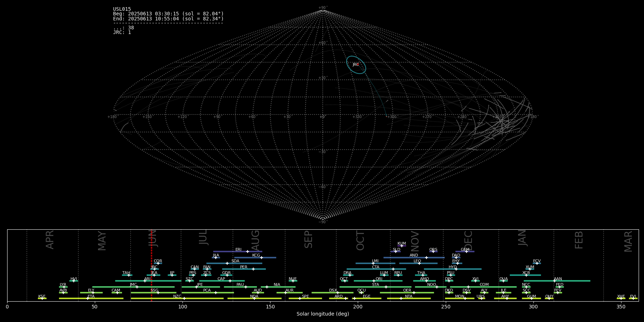Click the ORI shower label
This screenshot has height=322, width=644.
click(x=379, y=279)
